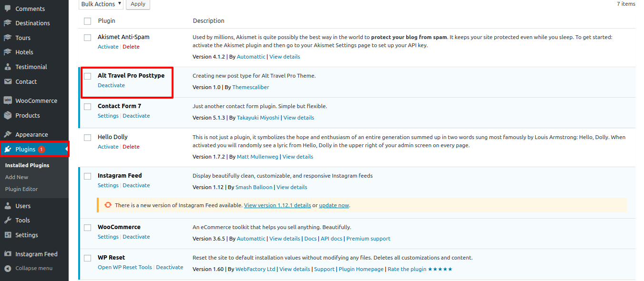Click the Plugins plug icon
Screen dimensions: 644x281
tap(8, 149)
